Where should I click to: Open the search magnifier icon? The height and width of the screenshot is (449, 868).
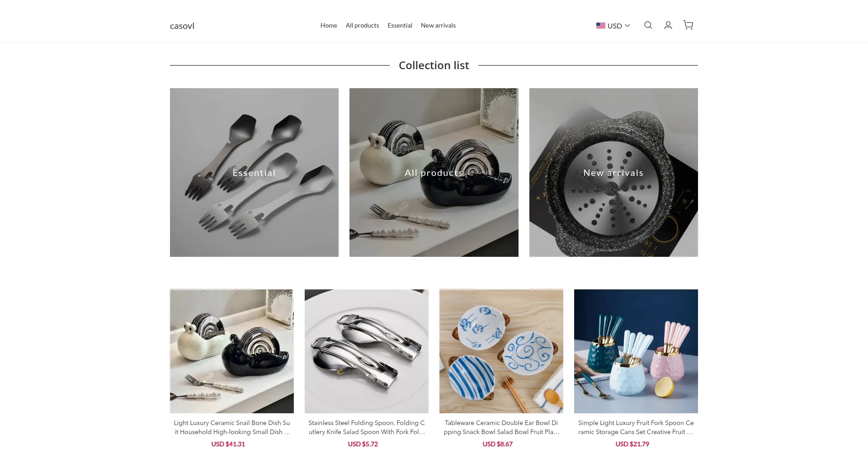(648, 25)
